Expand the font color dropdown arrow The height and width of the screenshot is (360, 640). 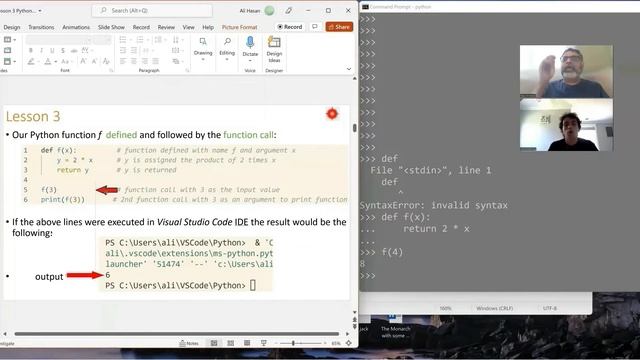(55, 62)
